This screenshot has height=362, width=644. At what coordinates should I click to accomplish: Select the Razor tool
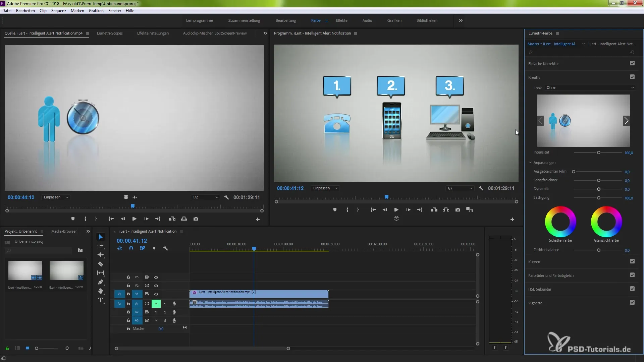pyautogui.click(x=101, y=264)
